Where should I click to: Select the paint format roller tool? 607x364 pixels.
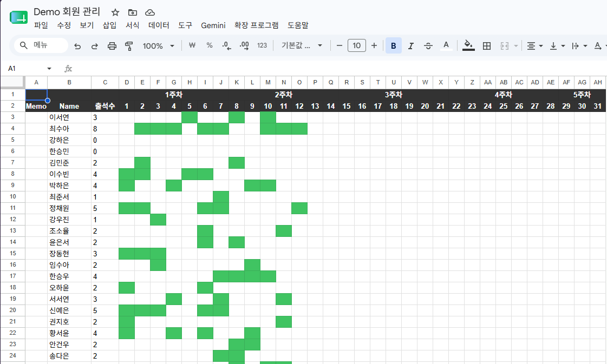click(129, 46)
